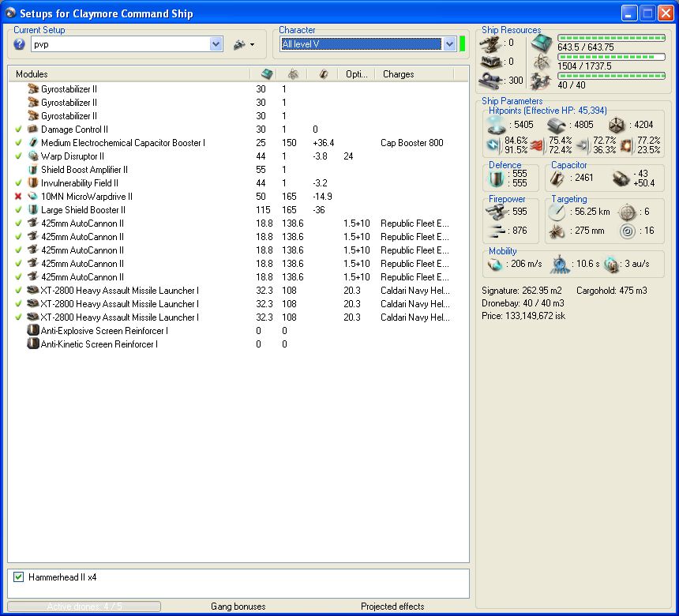Screen dimensions: 679x616
Task: Click the shield hitpoints icon
Action: [497, 125]
